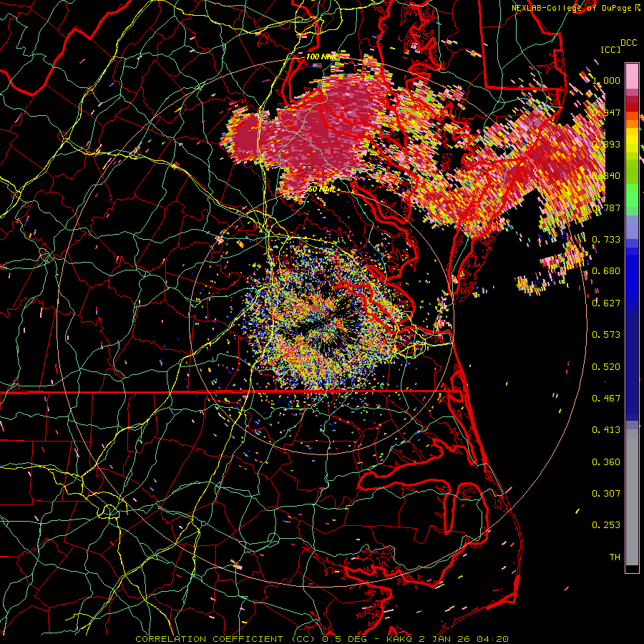Click the DCC label above the color scale
Viewport: 644px width, 644px height.
tap(628, 43)
